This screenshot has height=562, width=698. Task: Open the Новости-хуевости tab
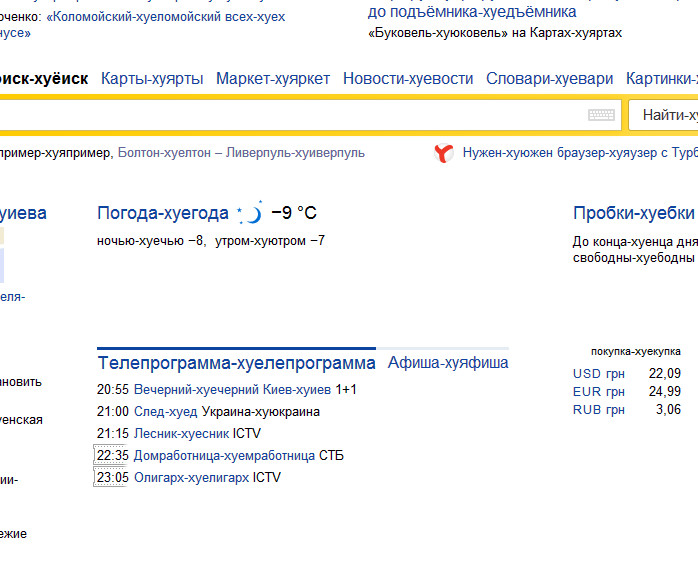(408, 78)
